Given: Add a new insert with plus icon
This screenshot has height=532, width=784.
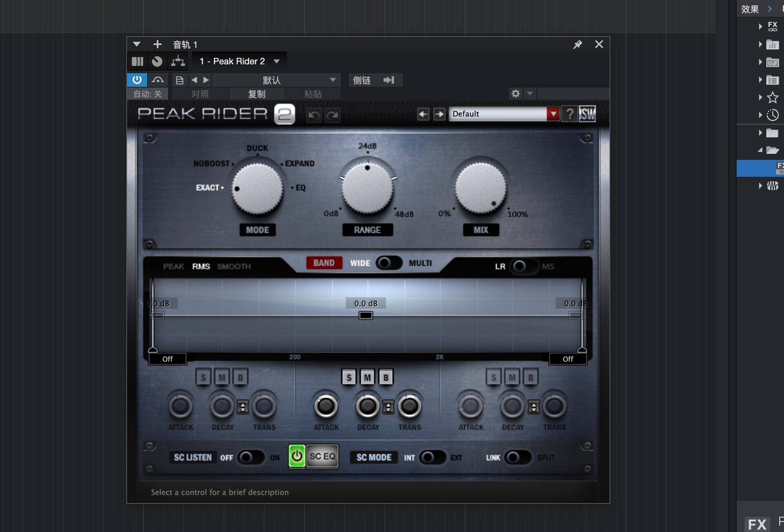Looking at the screenshot, I should point(157,44).
